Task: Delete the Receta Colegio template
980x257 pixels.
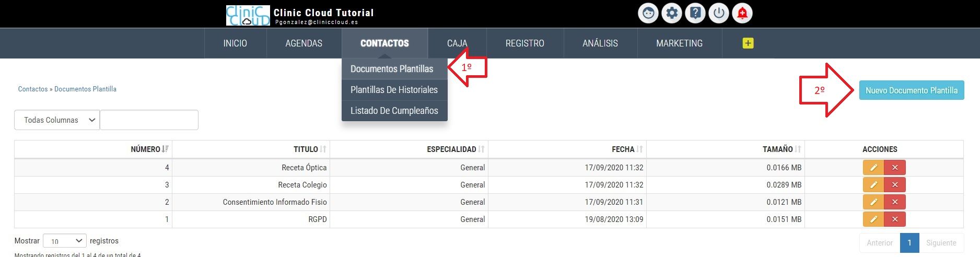Action: pos(895,185)
